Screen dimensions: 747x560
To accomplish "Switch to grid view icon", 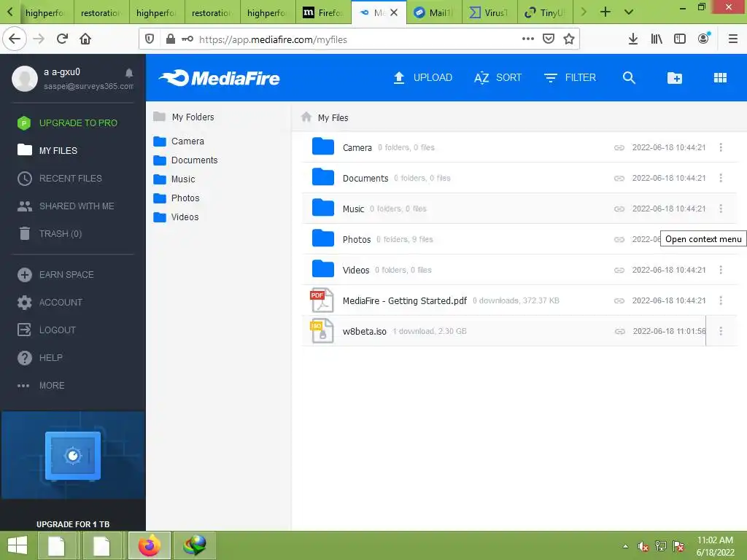I will point(720,77).
